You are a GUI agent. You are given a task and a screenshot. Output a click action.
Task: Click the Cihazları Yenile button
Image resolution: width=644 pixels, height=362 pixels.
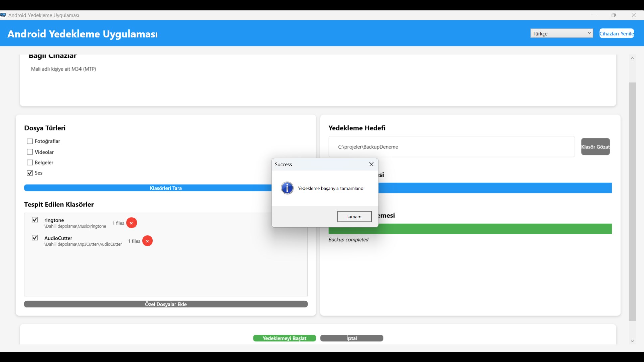616,33
